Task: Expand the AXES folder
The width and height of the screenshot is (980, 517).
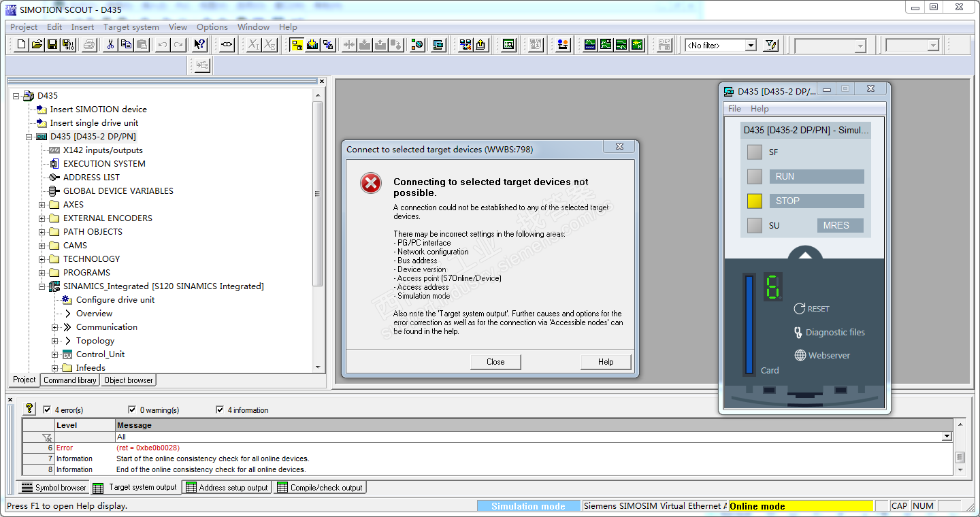Action: [42, 205]
